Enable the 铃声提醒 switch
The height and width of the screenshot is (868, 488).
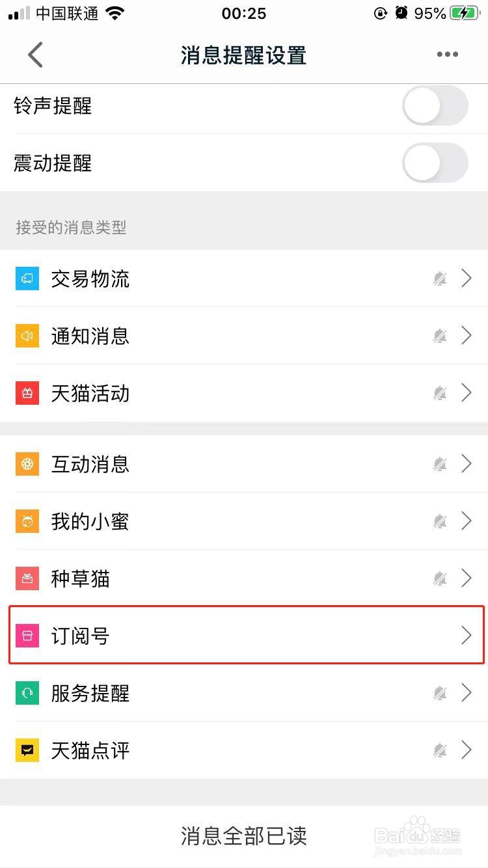coord(435,105)
